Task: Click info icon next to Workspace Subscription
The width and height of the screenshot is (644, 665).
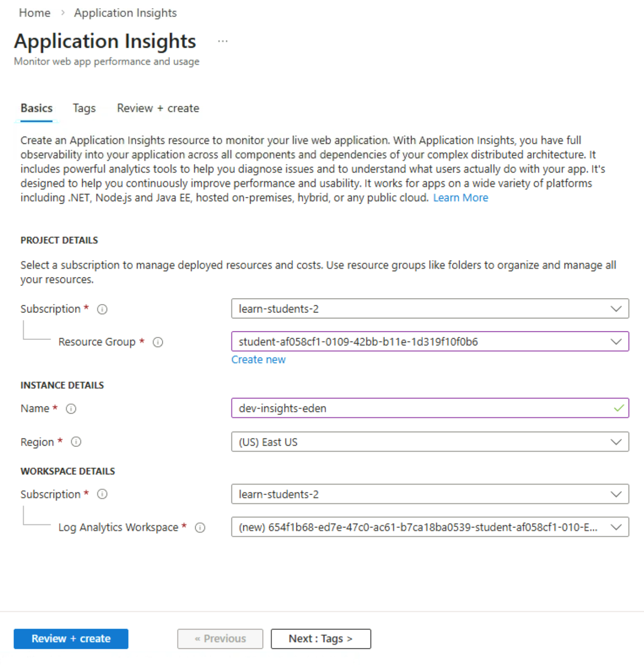Action: click(x=103, y=494)
